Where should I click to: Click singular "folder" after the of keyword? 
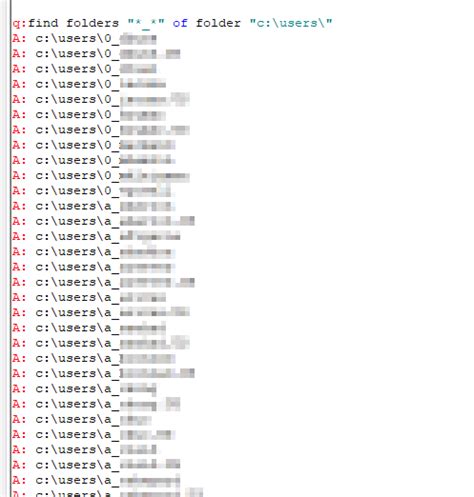(x=218, y=23)
